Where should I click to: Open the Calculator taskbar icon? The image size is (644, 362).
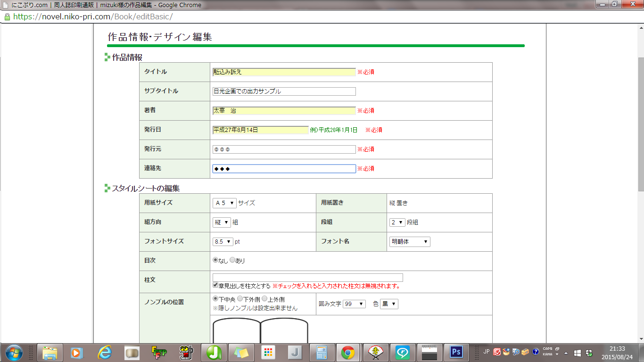[x=322, y=352]
